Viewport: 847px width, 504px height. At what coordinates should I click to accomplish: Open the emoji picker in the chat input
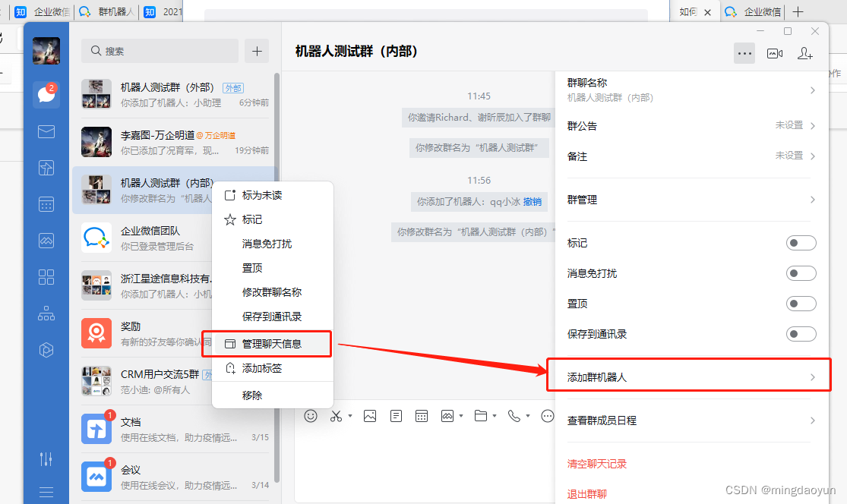click(x=311, y=416)
